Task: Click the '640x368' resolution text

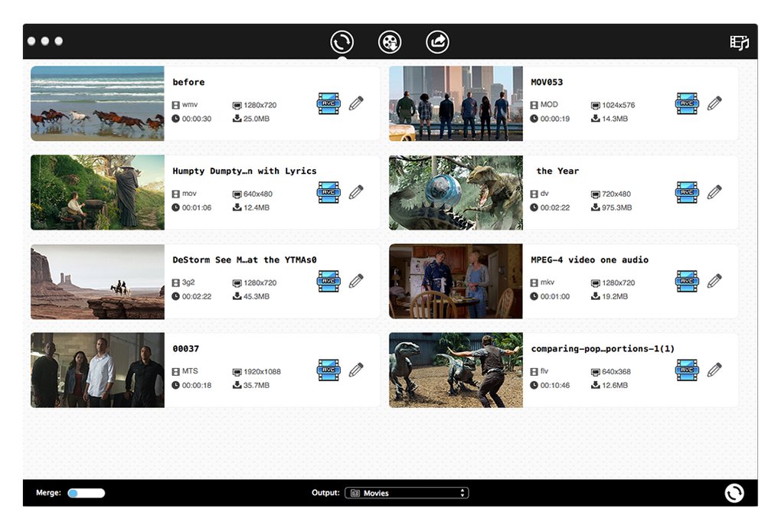Action: [x=616, y=371]
